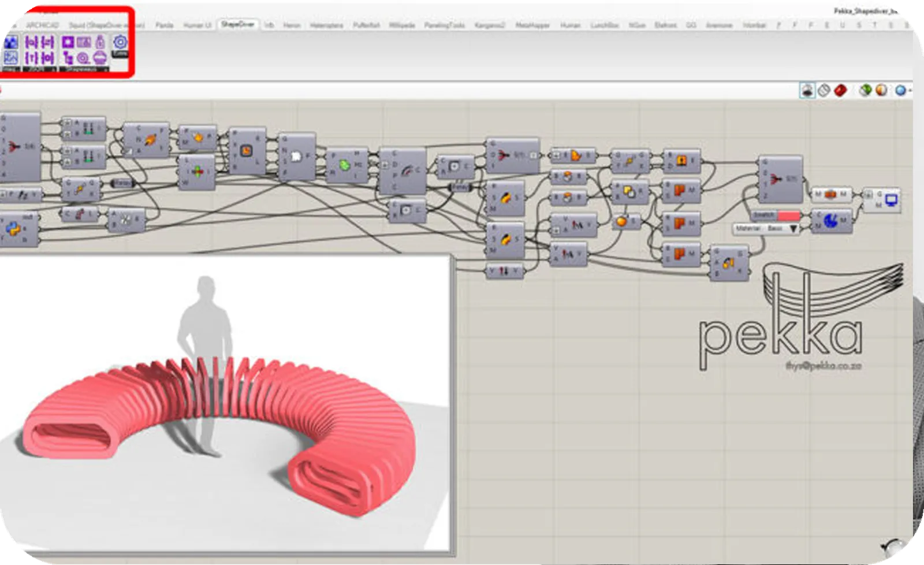This screenshot has width=924, height=565.
Task: Click the green sphere preview icon top right
Action: pyautogui.click(x=866, y=89)
